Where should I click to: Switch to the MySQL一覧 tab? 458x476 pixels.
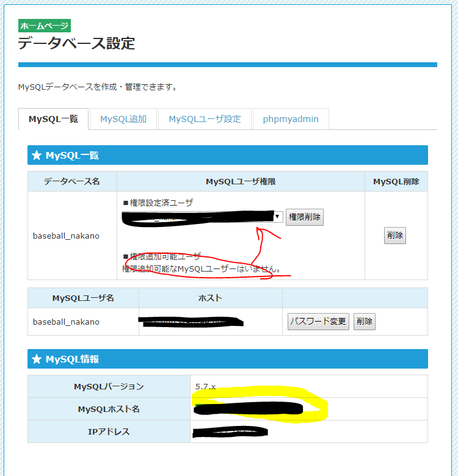(x=54, y=119)
